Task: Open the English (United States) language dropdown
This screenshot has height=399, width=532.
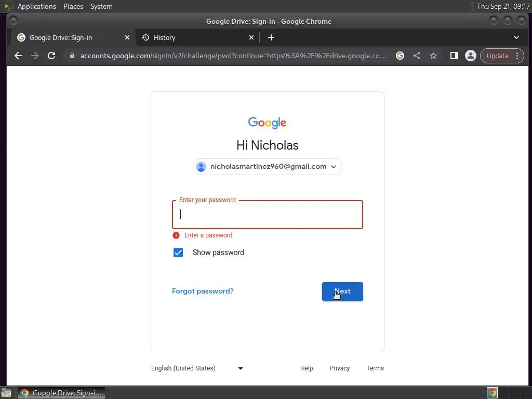Action: pyautogui.click(x=197, y=368)
